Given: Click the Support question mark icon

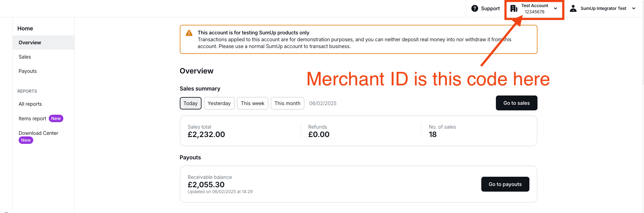Looking at the screenshot, I should 474,8.
